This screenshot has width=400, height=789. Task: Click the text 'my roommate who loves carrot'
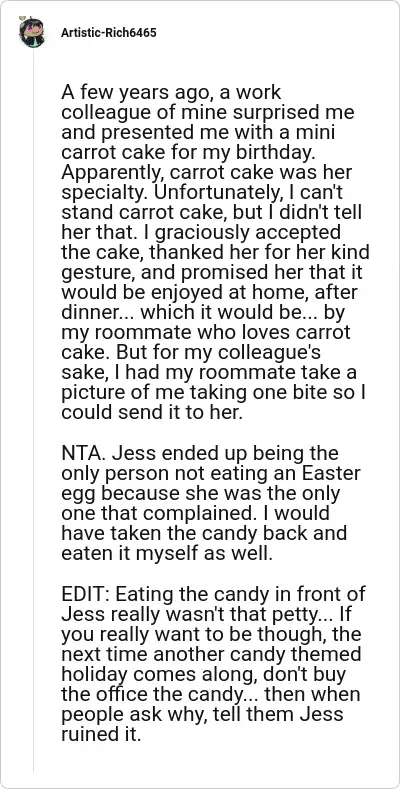(206, 333)
